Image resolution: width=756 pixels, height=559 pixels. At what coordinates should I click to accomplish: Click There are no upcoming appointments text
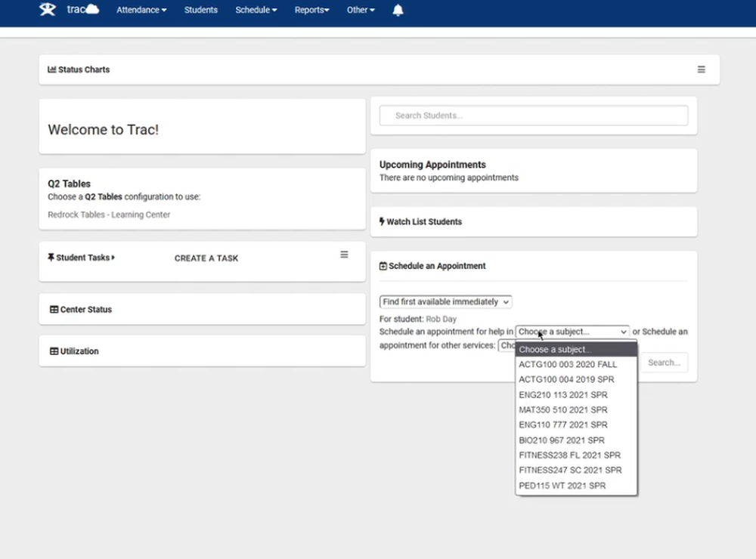449,178
